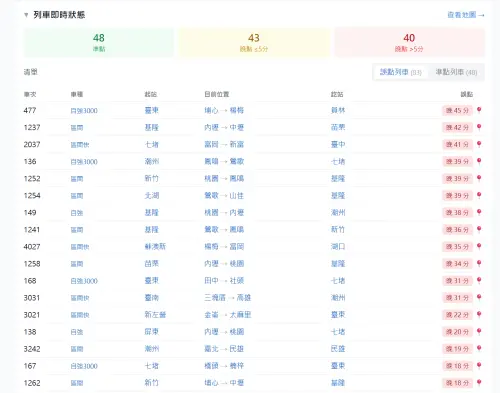Open 區間快 train type link for train 2037
The width and height of the screenshot is (500, 393).
pyautogui.click(x=80, y=145)
